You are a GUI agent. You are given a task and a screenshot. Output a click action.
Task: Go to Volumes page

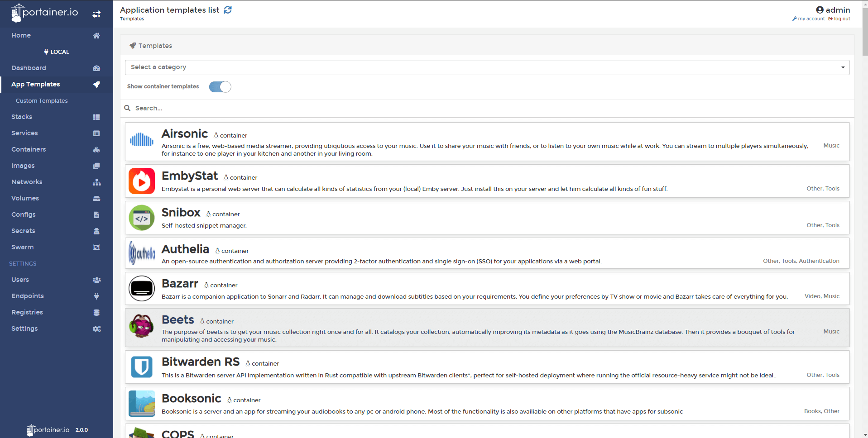click(x=25, y=198)
